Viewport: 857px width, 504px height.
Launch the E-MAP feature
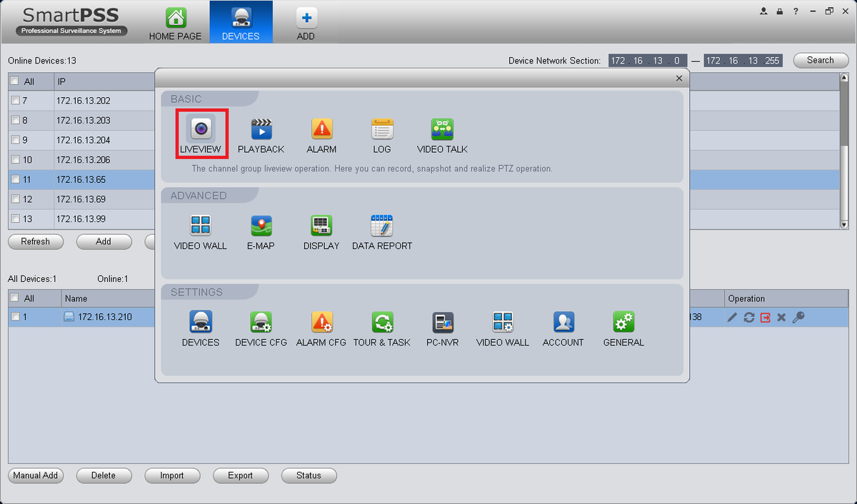tap(261, 232)
